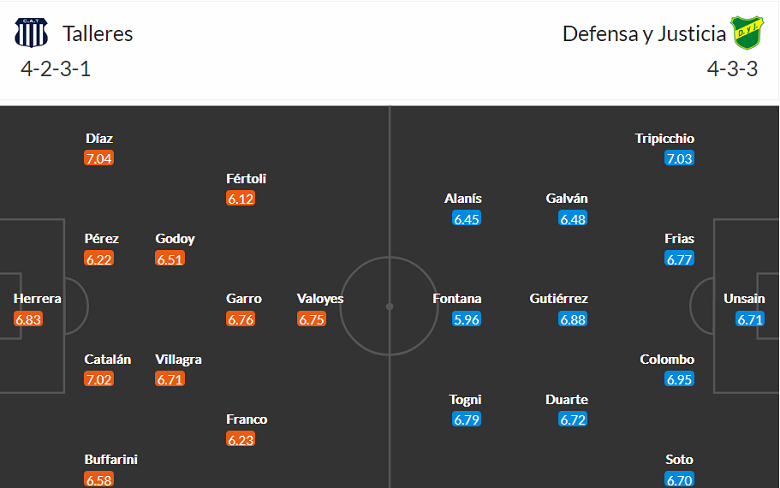Click Garro's 6.76 rating badge

click(241, 320)
